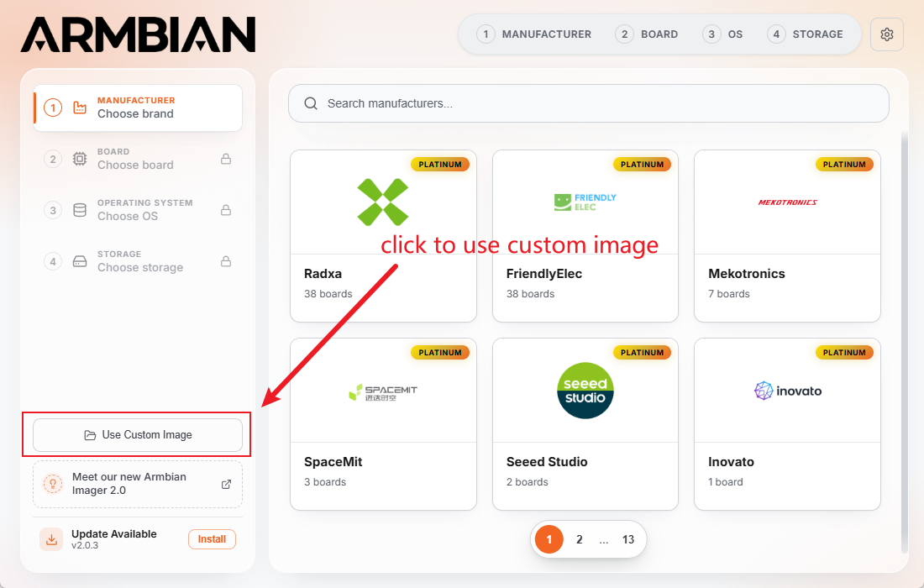Click the current page 1 button
This screenshot has width=924, height=588.
(x=549, y=539)
